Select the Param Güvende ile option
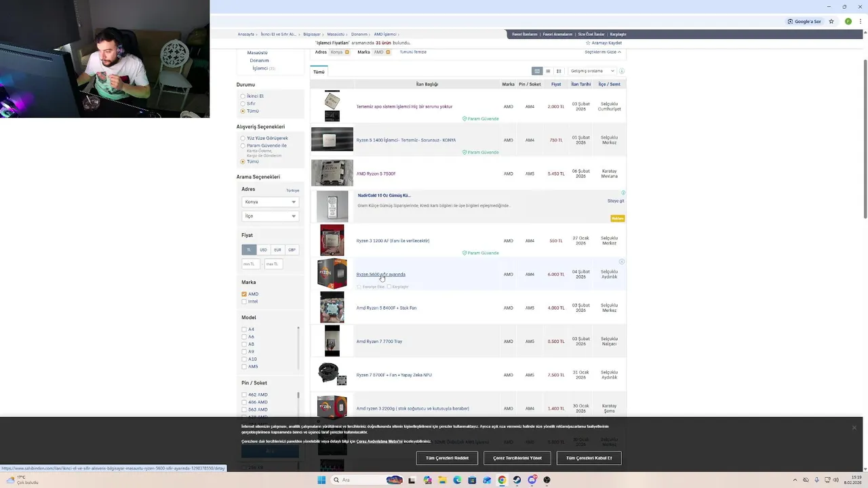 click(x=243, y=146)
